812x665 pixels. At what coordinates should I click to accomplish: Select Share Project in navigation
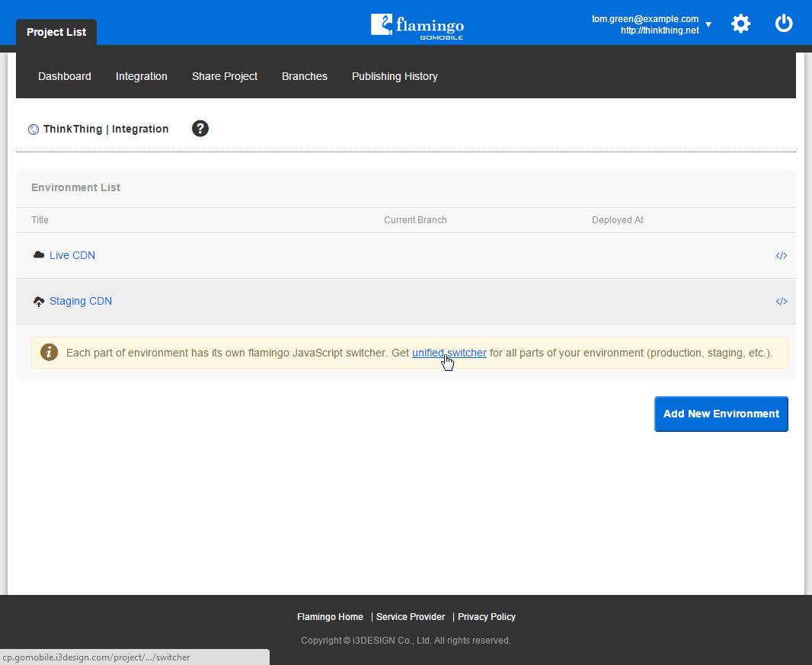tap(225, 76)
